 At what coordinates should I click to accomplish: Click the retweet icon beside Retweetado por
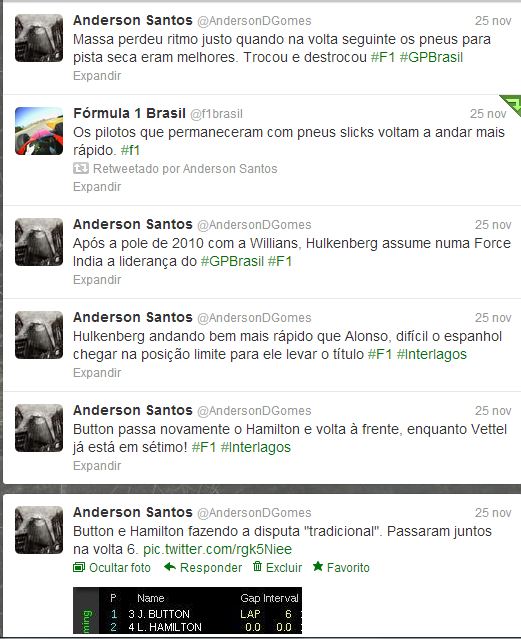pos(81,168)
